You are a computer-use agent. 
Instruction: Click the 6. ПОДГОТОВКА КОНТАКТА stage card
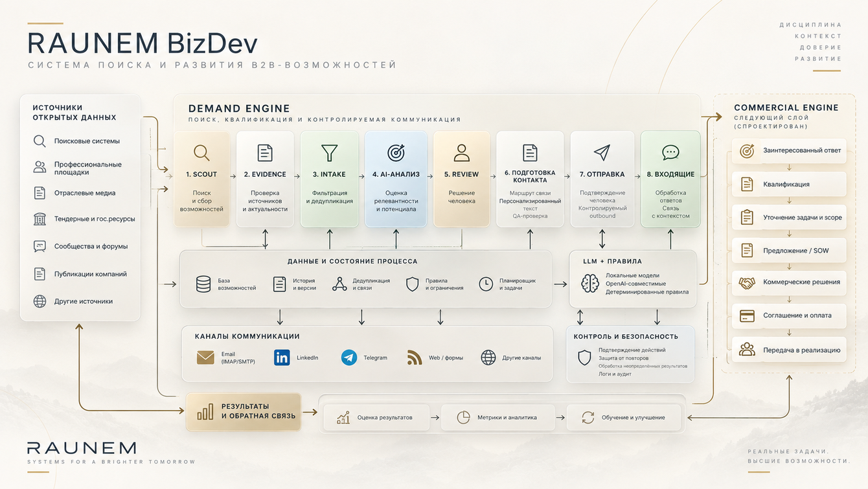tap(530, 179)
